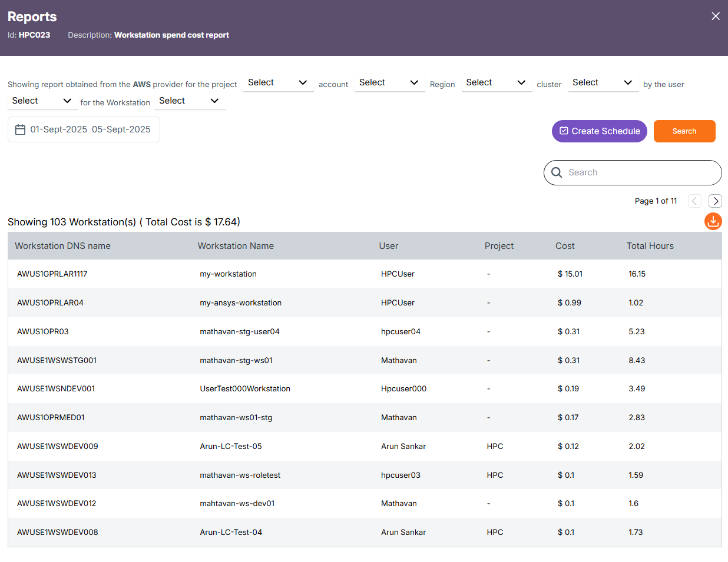
Task: Open the user Select dropdown
Action: coord(42,101)
